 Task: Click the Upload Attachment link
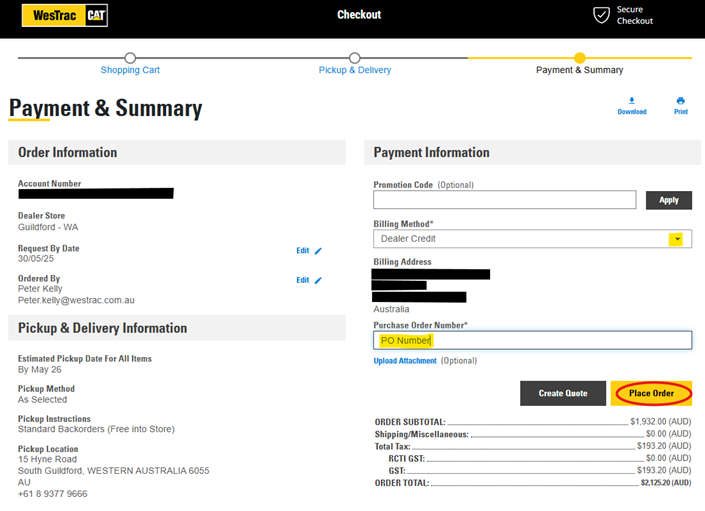pyautogui.click(x=405, y=361)
